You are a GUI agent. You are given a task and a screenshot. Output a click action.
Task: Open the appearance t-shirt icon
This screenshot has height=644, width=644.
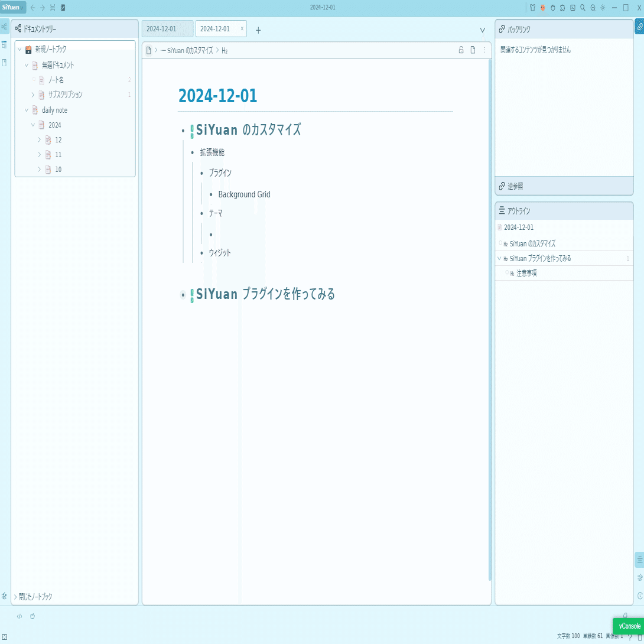[533, 8]
